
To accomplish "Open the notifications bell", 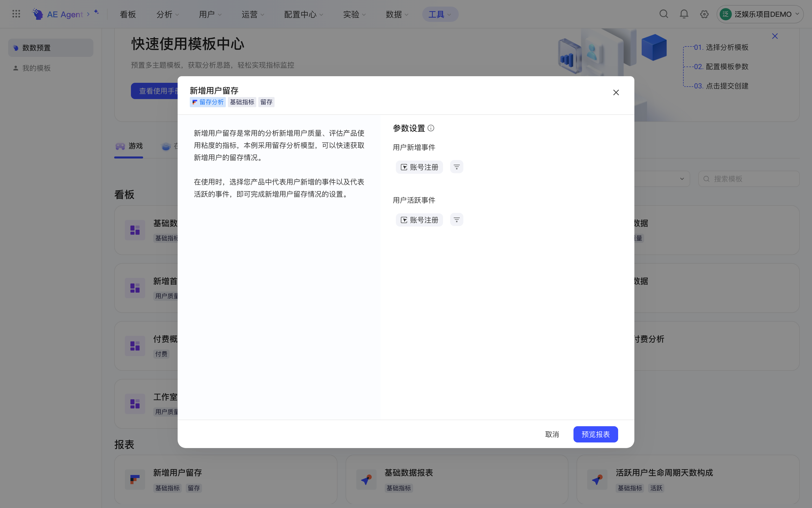I will pos(684,14).
